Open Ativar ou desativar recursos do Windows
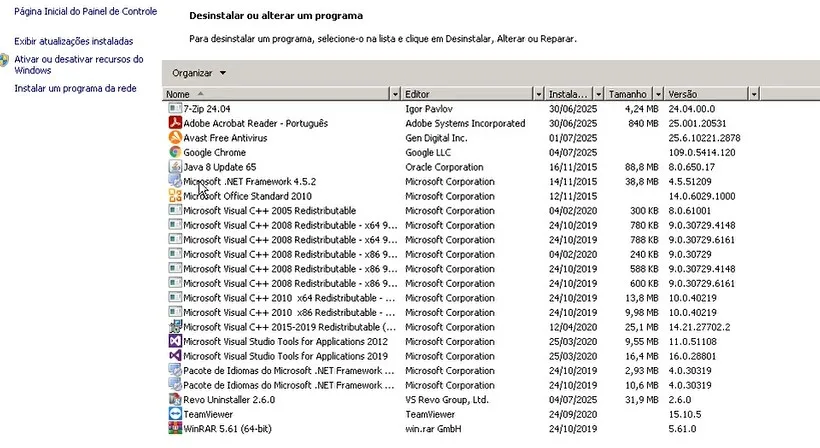 78,65
